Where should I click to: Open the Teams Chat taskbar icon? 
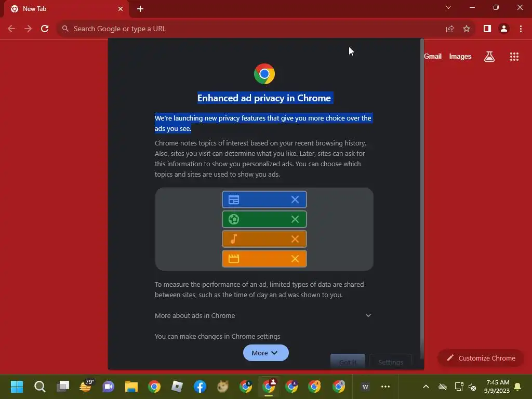point(109,387)
